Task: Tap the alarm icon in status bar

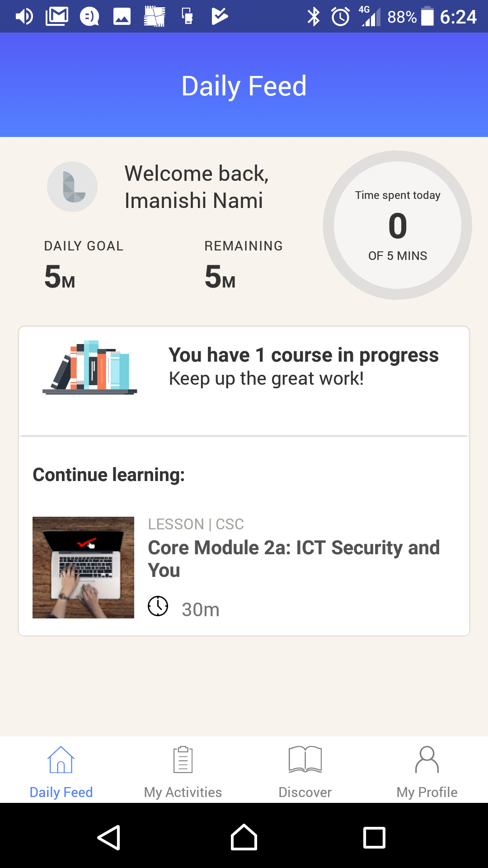Action: click(x=340, y=17)
